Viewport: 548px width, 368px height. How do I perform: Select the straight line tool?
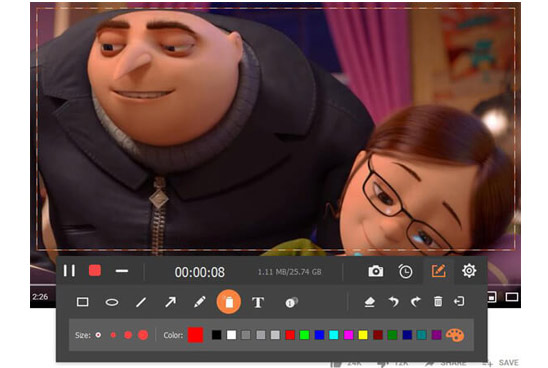(141, 302)
